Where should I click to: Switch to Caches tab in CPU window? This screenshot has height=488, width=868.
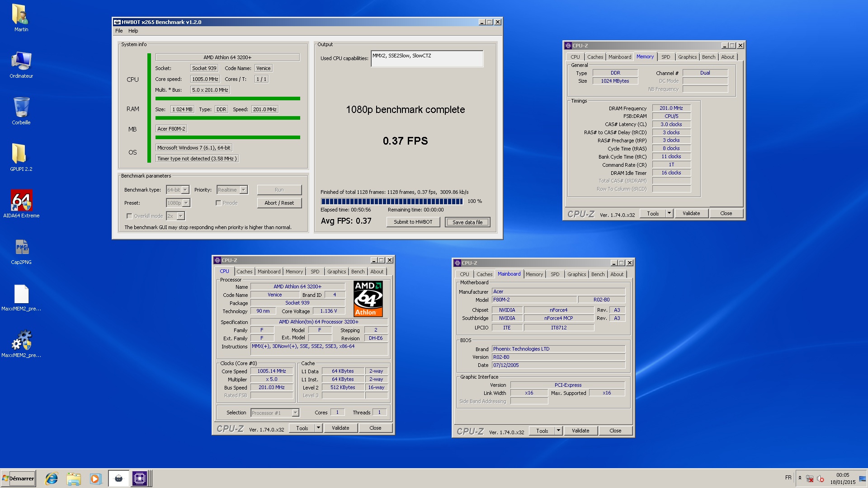pyautogui.click(x=244, y=272)
